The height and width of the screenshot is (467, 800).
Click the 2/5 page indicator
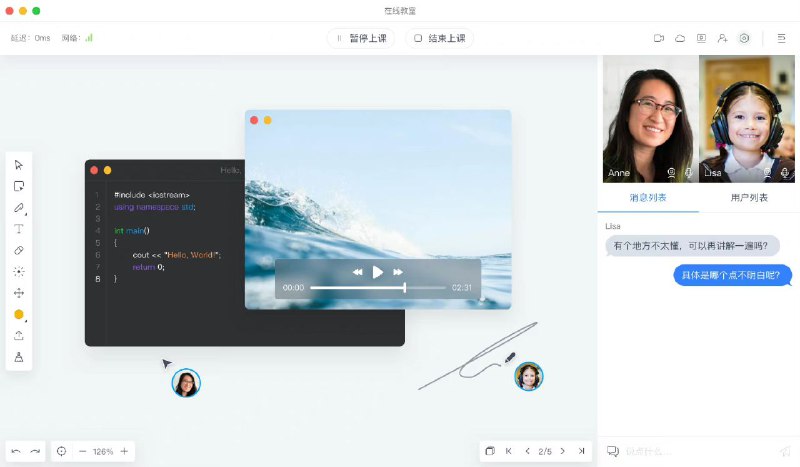pyautogui.click(x=545, y=452)
